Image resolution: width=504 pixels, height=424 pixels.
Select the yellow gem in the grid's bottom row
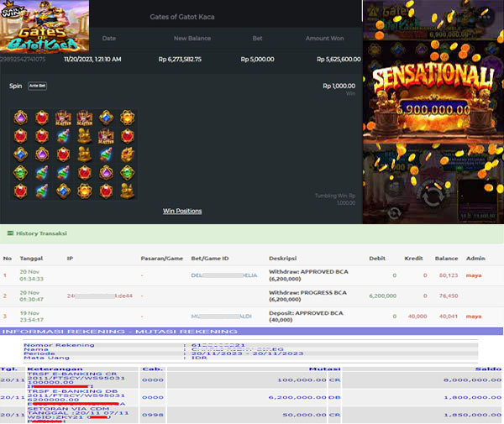pos(85,191)
